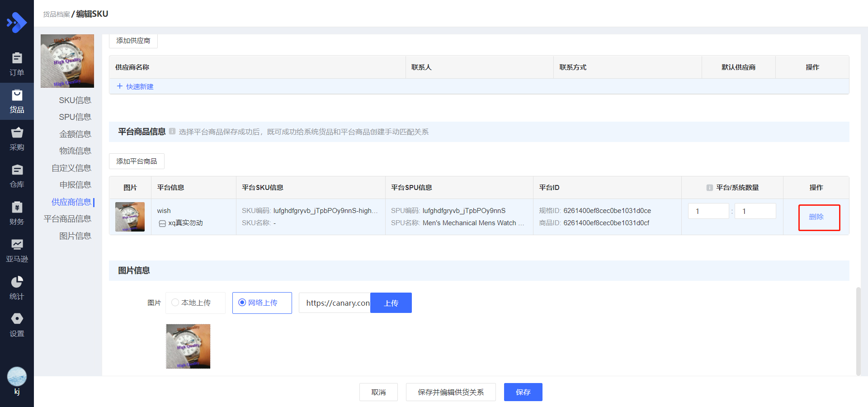Click the system quantity input field

point(755,211)
